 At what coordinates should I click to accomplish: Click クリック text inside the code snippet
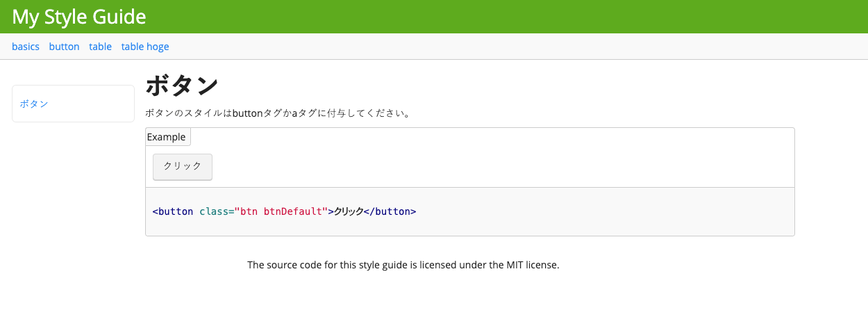[349, 211]
